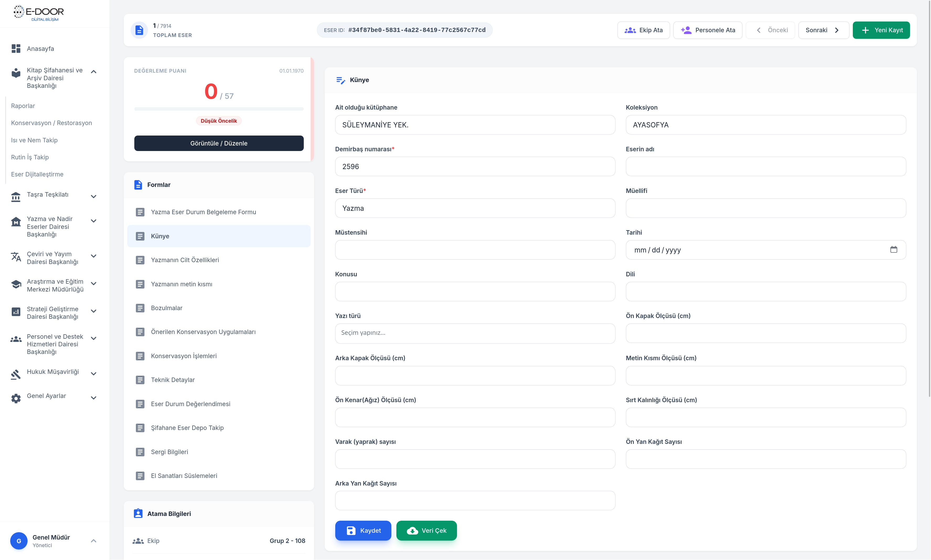The width and height of the screenshot is (931, 560).
Task: Focus the Varak (yaprak) sayısı field
Action: 475,459
